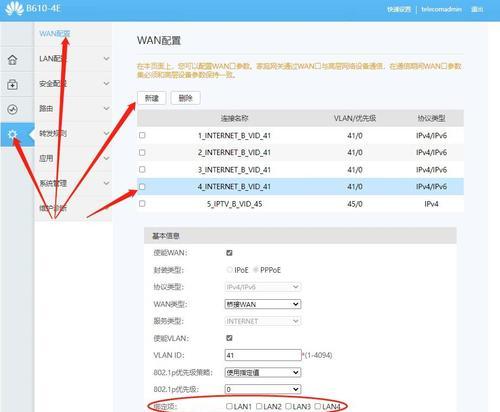Tick the checkbox for 1_INTERNET_B_VID_41

click(x=142, y=135)
